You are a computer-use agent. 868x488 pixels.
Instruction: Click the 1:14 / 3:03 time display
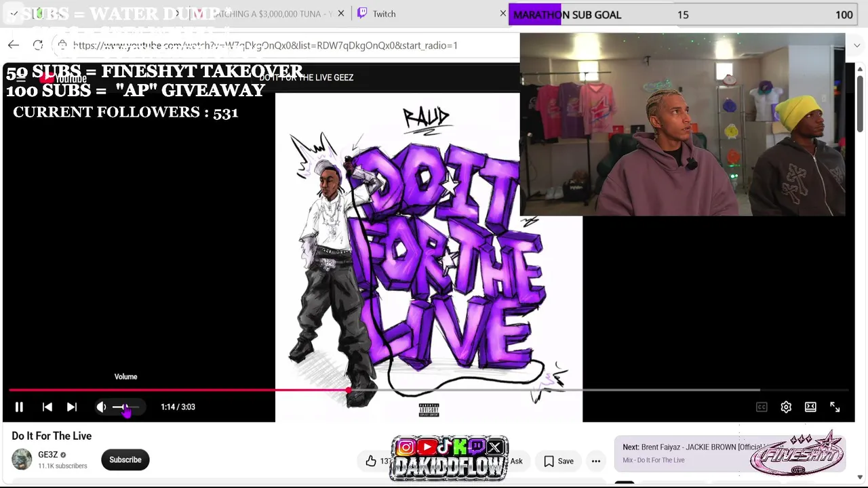pyautogui.click(x=178, y=407)
